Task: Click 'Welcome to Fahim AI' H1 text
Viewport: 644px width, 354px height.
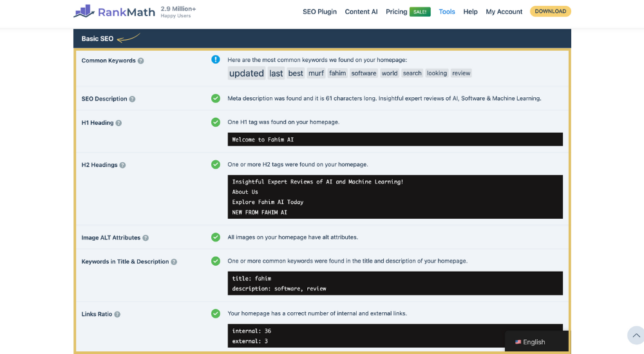Action: pos(263,140)
